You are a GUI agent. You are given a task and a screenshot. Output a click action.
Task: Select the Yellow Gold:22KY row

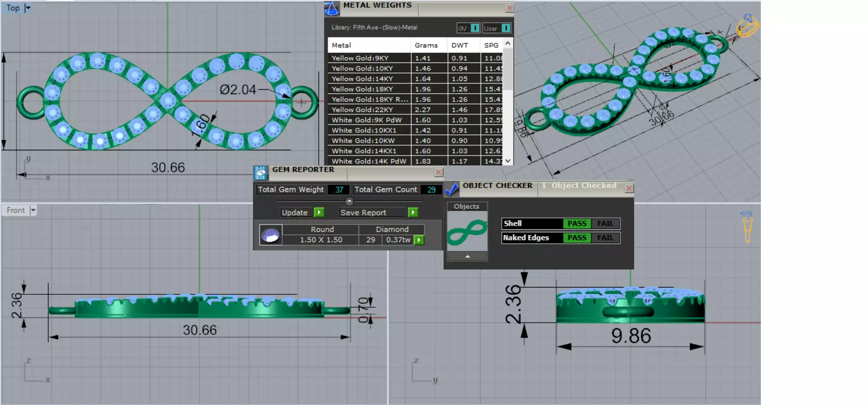pyautogui.click(x=415, y=110)
